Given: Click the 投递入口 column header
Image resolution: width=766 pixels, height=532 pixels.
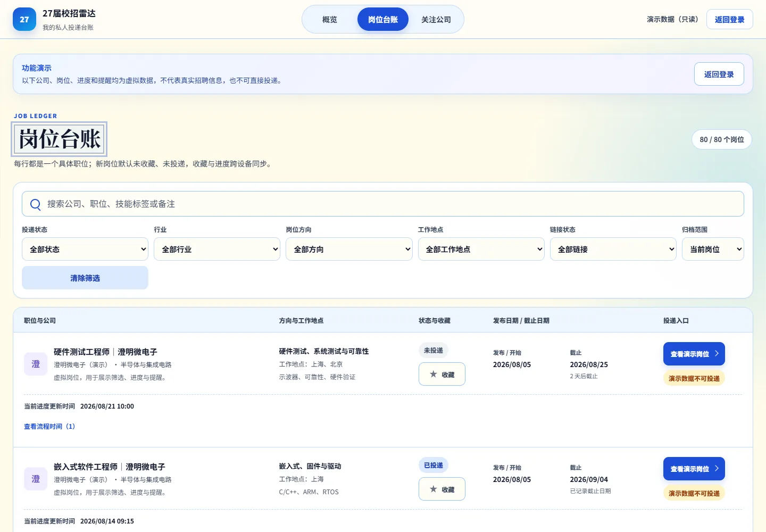Looking at the screenshot, I should click(x=676, y=320).
